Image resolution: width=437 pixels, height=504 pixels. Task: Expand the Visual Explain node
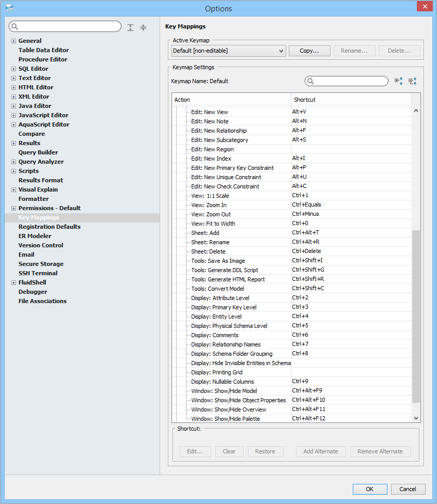pyautogui.click(x=13, y=190)
